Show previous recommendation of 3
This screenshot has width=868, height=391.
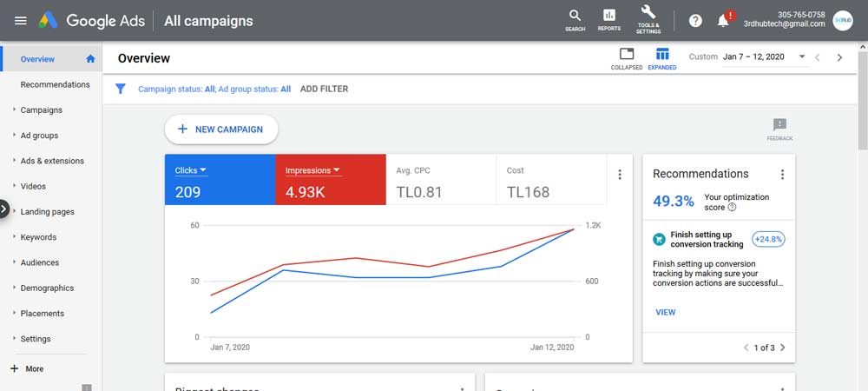coord(746,348)
